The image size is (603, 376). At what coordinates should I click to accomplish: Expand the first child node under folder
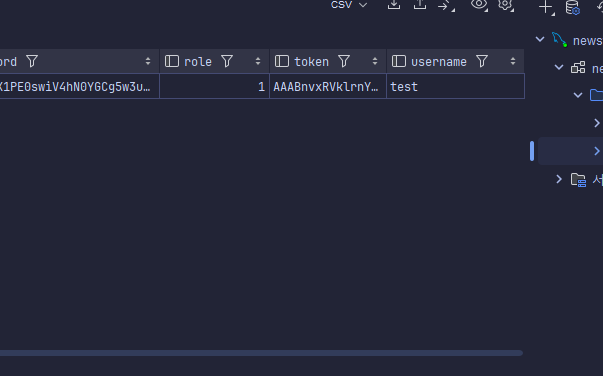[597, 123]
